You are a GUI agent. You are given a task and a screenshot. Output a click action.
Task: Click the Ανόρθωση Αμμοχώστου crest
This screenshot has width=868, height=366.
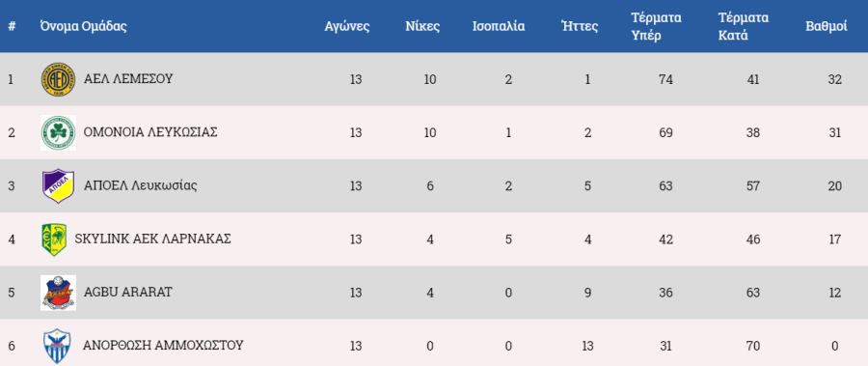click(x=58, y=346)
